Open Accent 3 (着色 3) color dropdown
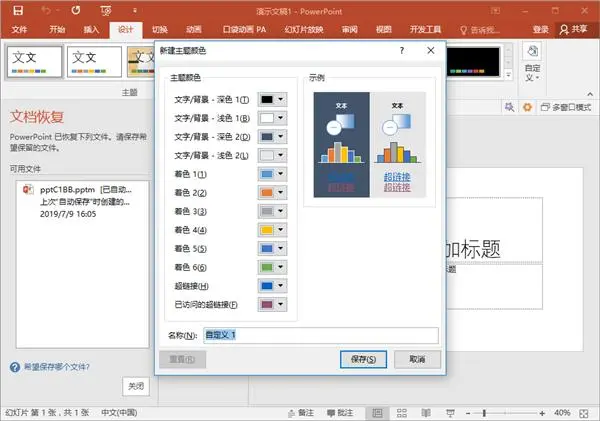Screen dimensions: 600x421 272,211
